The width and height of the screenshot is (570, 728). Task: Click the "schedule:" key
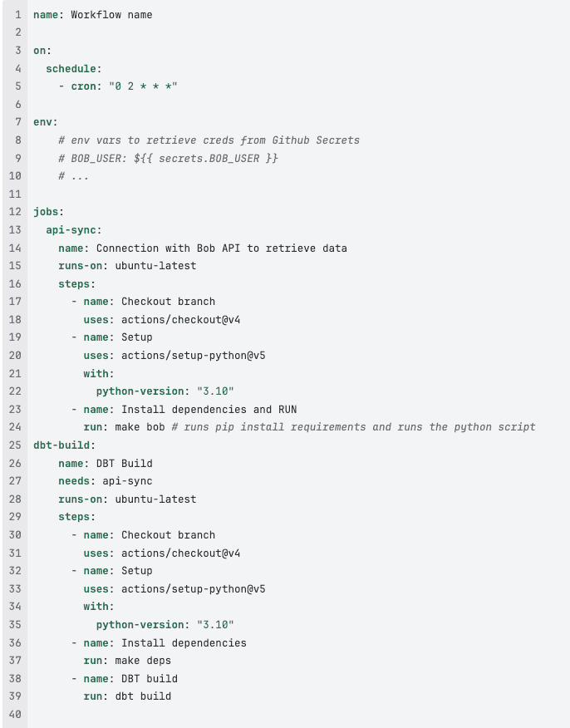pos(74,69)
